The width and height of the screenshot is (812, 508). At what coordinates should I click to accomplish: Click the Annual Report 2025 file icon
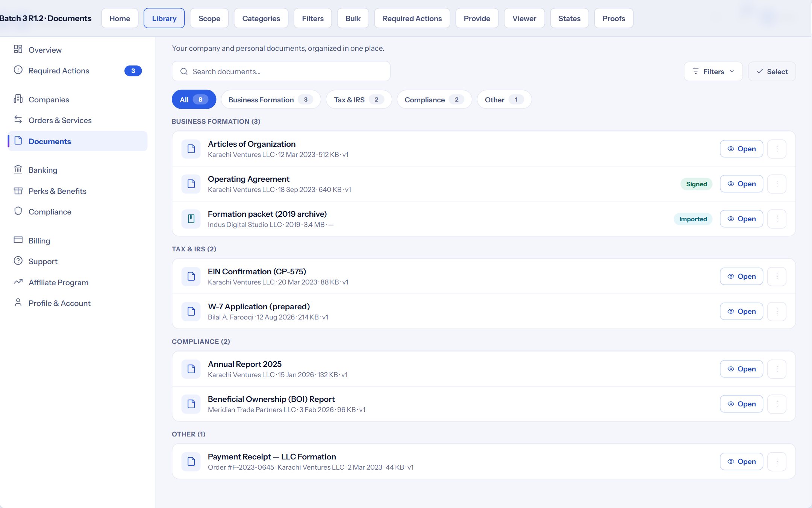pyautogui.click(x=191, y=369)
